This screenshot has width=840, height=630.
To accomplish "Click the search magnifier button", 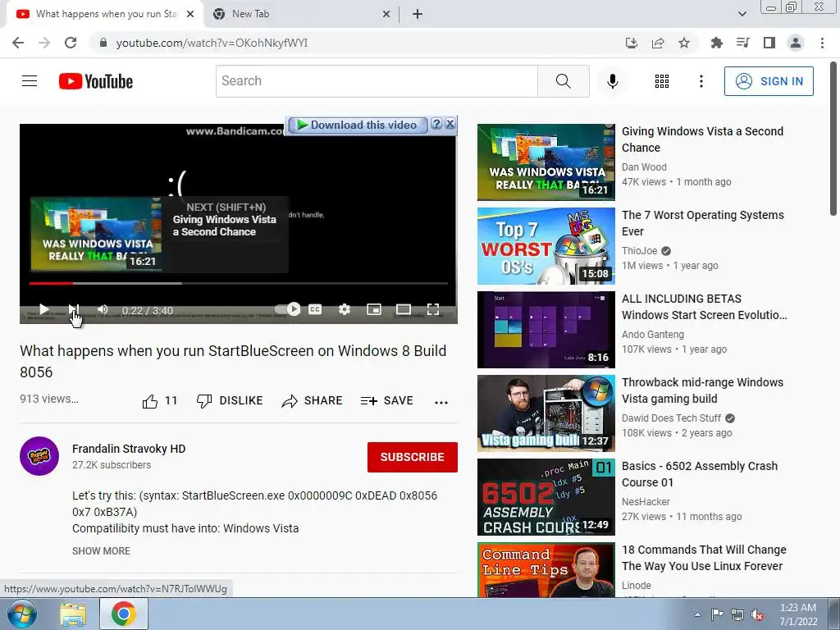I will point(563,81).
